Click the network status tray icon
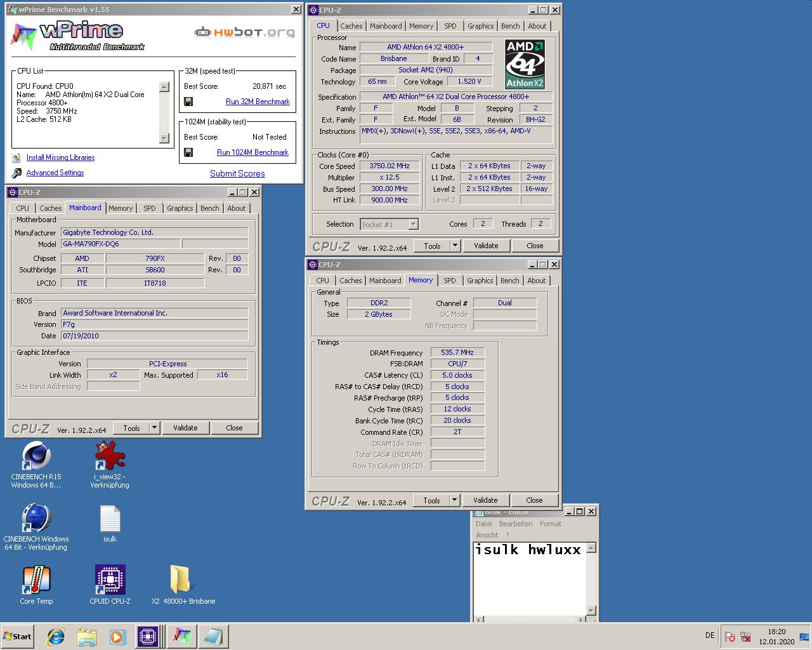This screenshot has height=650, width=812. pos(745,637)
